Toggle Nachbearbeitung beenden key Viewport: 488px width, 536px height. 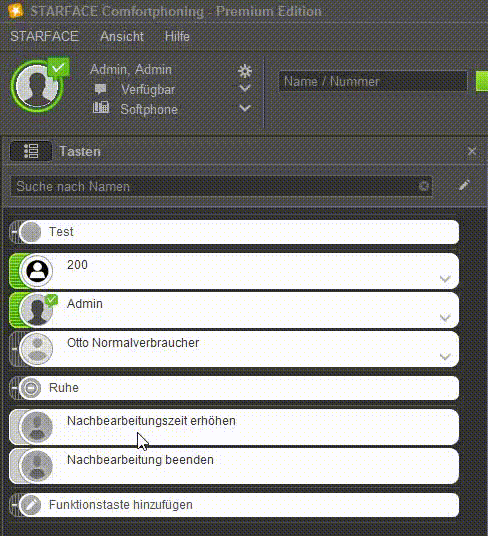[x=234, y=466]
